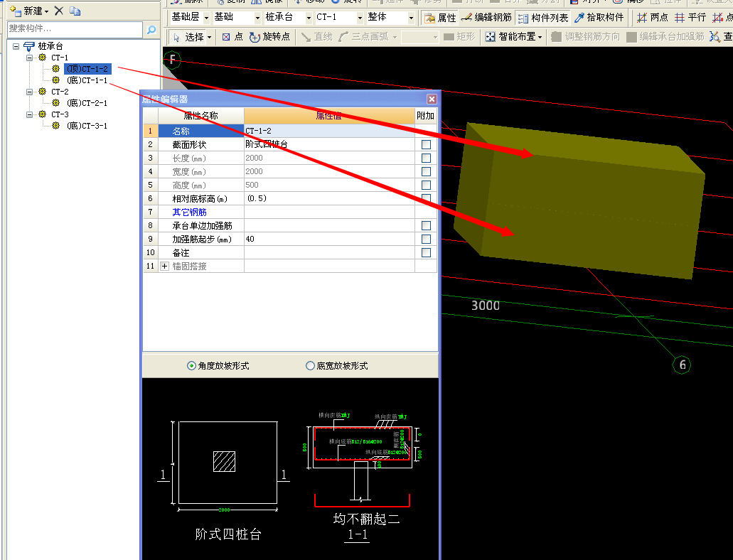Image resolution: width=733 pixels, height=560 pixels.
Task: Click the 属性名称 column header
Action: [x=201, y=115]
